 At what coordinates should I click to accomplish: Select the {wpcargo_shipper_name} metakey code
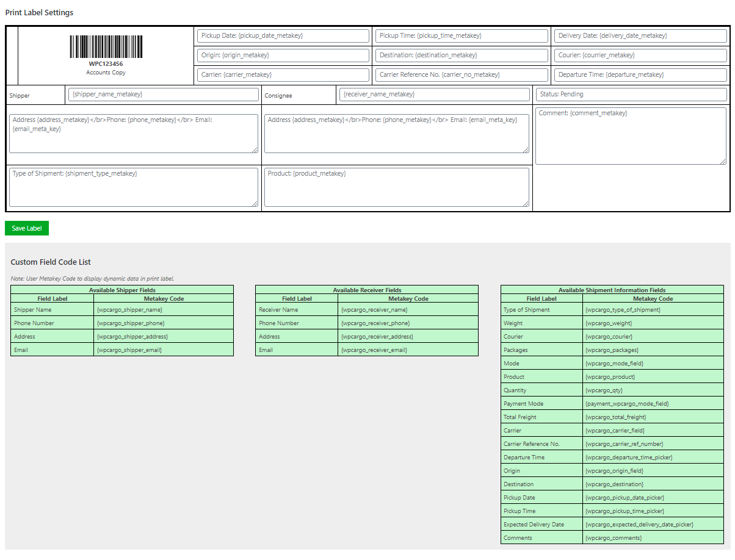[129, 310]
